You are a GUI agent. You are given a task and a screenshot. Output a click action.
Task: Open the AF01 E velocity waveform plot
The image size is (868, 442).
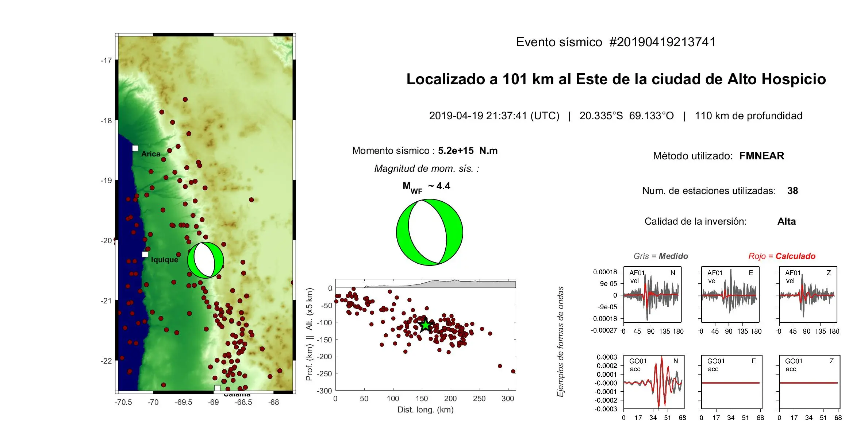point(730,295)
